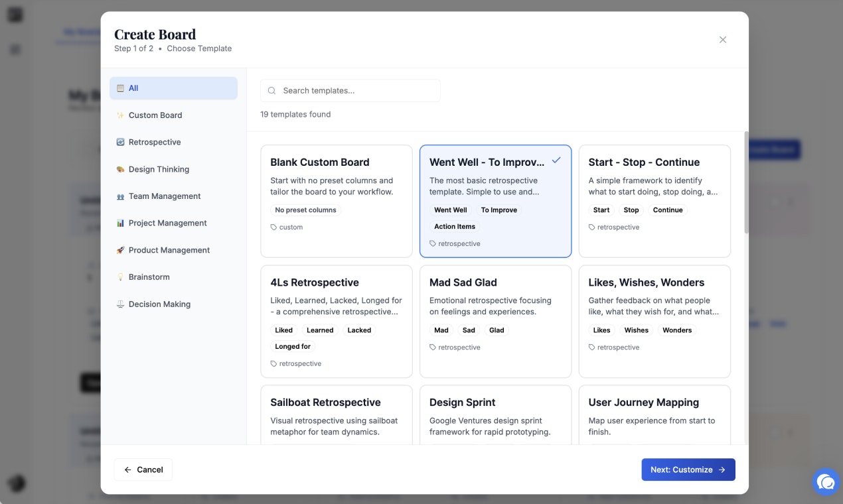Click the Team Management people icon
The width and height of the screenshot is (843, 504).
click(x=121, y=196)
